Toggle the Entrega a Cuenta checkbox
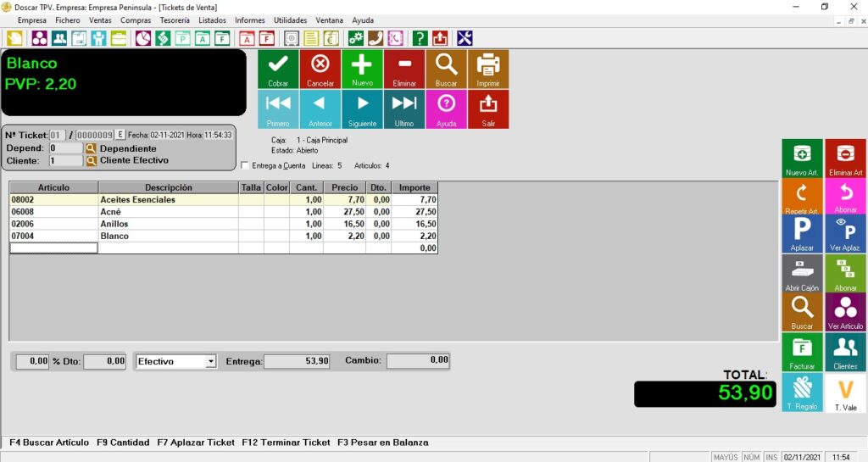Screen dimensions: 868x462 (x=246, y=165)
